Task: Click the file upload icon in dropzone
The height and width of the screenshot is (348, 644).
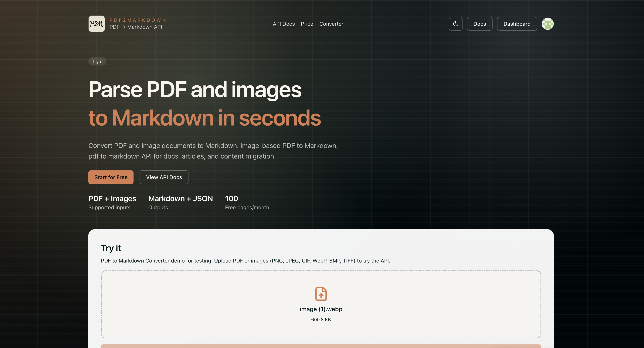Action: click(321, 294)
